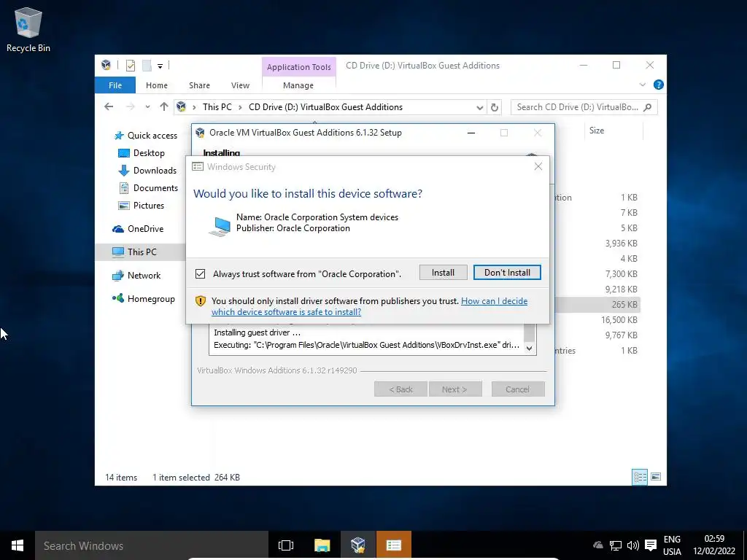Select OneDrive in the navigation pane
The image size is (747, 560).
[x=138, y=229]
